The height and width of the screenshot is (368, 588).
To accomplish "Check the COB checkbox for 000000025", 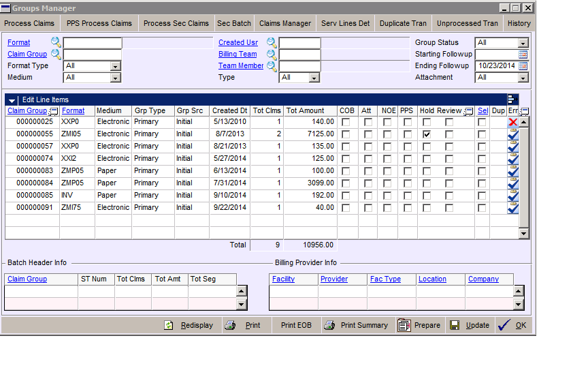I will [x=346, y=123].
